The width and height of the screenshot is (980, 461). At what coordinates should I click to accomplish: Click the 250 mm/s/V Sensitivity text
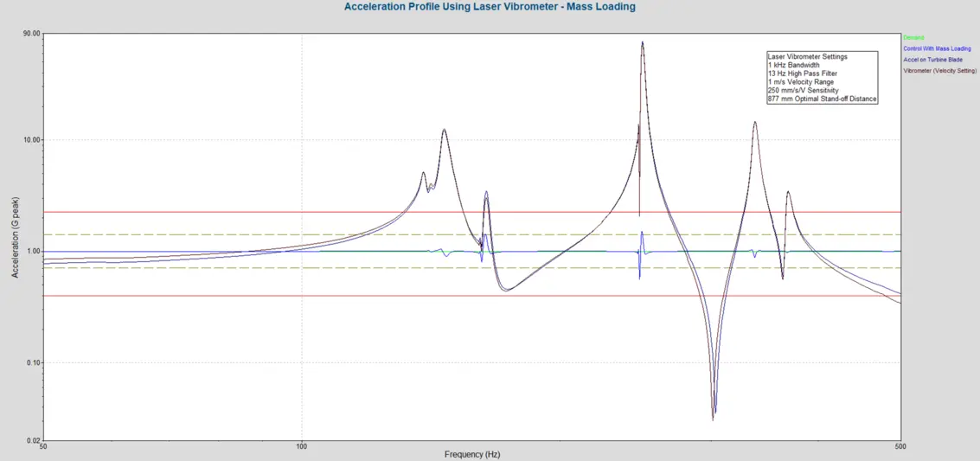(803, 91)
